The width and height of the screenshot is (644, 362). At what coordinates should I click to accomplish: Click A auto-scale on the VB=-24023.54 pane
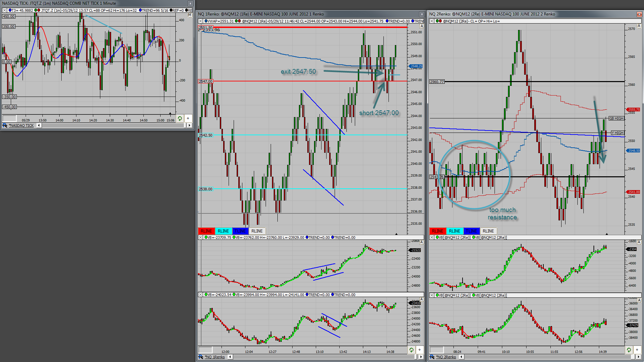(421, 300)
